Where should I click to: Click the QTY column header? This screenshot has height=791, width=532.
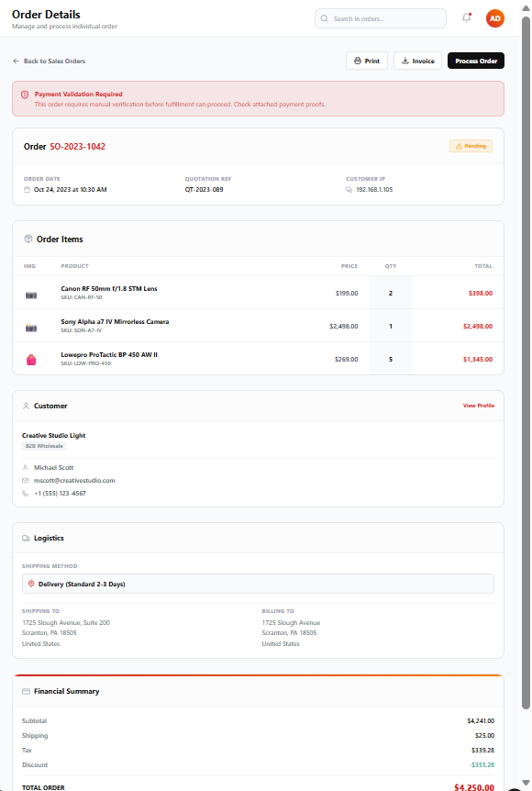[391, 266]
